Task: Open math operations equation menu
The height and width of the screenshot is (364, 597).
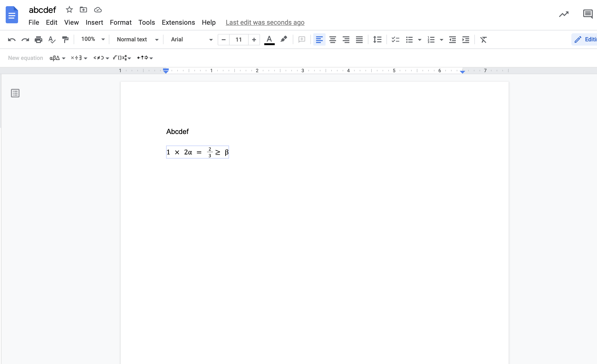Action: [122, 58]
